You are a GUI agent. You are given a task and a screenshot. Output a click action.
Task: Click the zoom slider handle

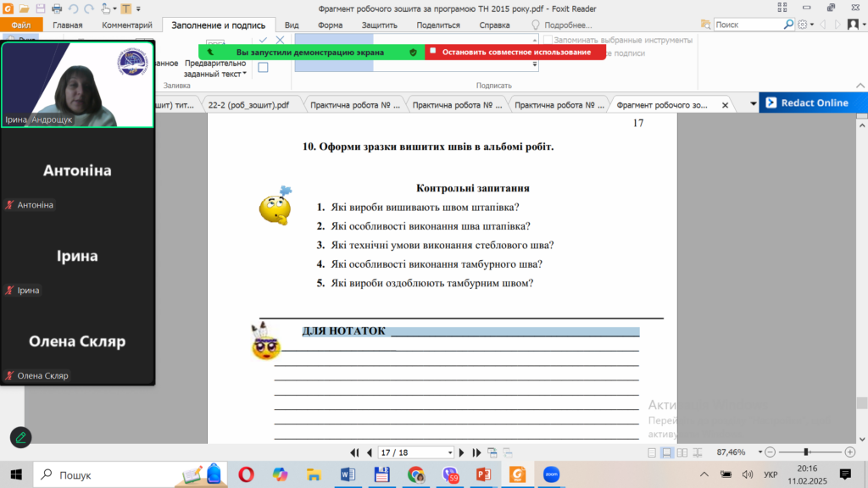(x=807, y=452)
